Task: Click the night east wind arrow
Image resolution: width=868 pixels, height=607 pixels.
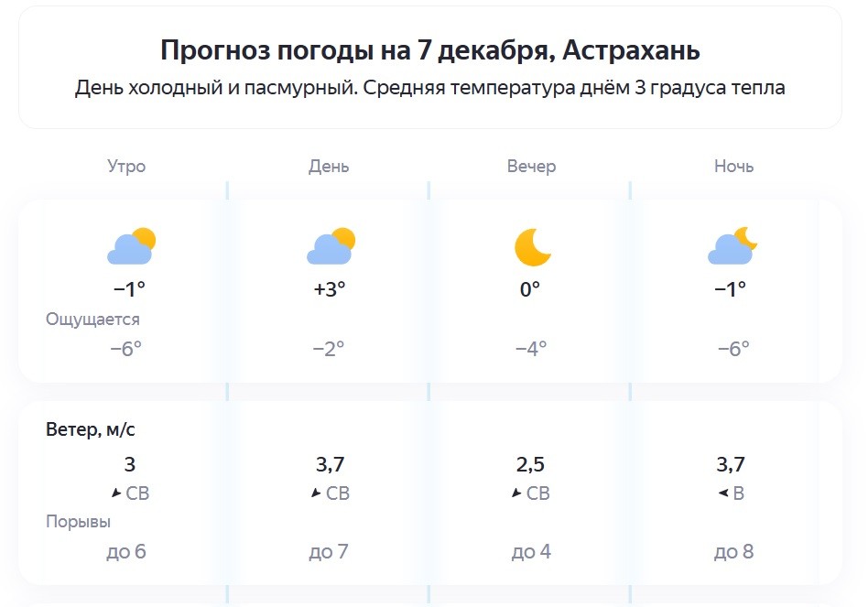Action: [723, 493]
